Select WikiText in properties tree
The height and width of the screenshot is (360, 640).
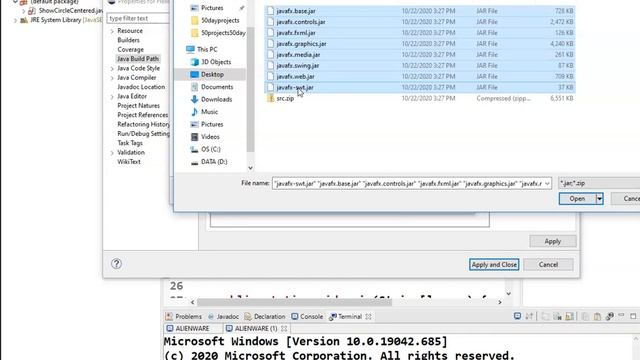(129, 162)
